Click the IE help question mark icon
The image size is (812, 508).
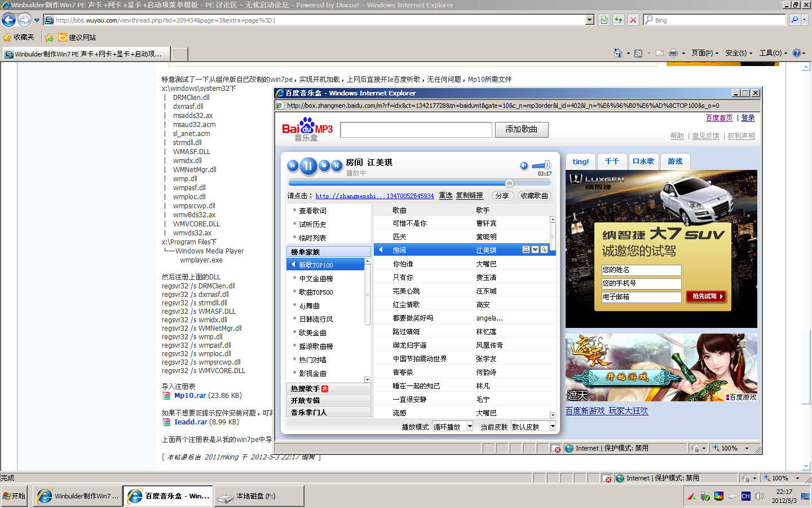[796, 53]
